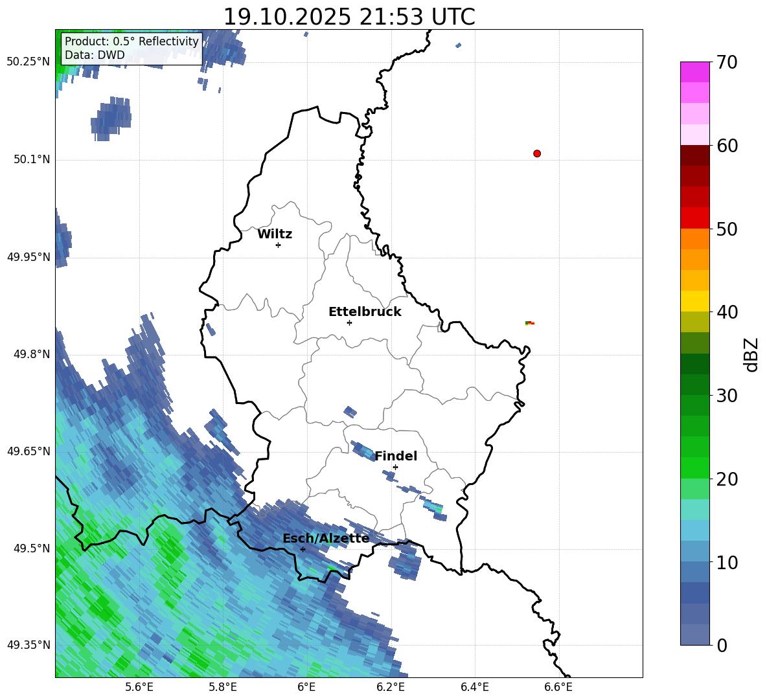This screenshot has width=767, height=700.
Task: Click the 5.8°E longitude label
Action: point(223,687)
